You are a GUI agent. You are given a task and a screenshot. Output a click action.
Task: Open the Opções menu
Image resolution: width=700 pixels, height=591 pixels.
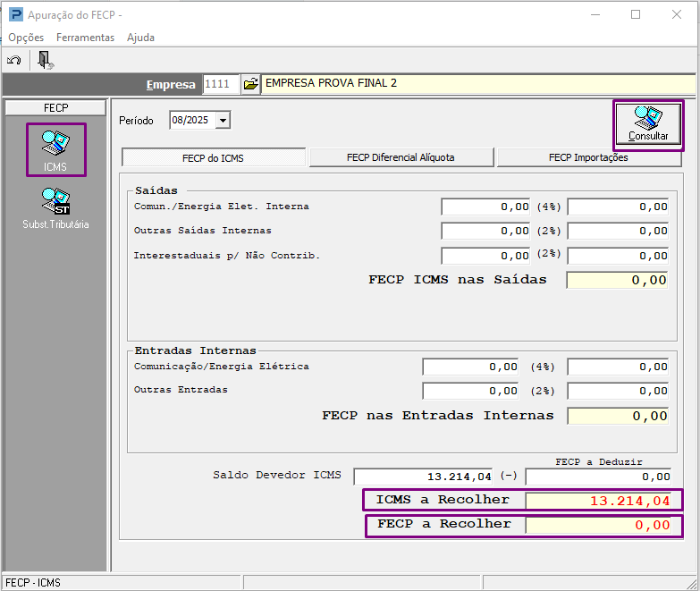(26, 38)
